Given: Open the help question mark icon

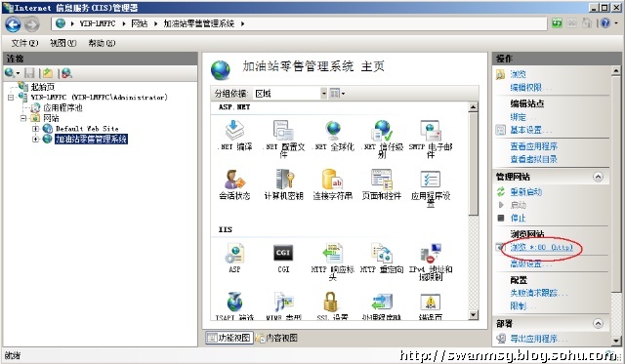Looking at the screenshot, I should pyautogui.click(x=604, y=23).
